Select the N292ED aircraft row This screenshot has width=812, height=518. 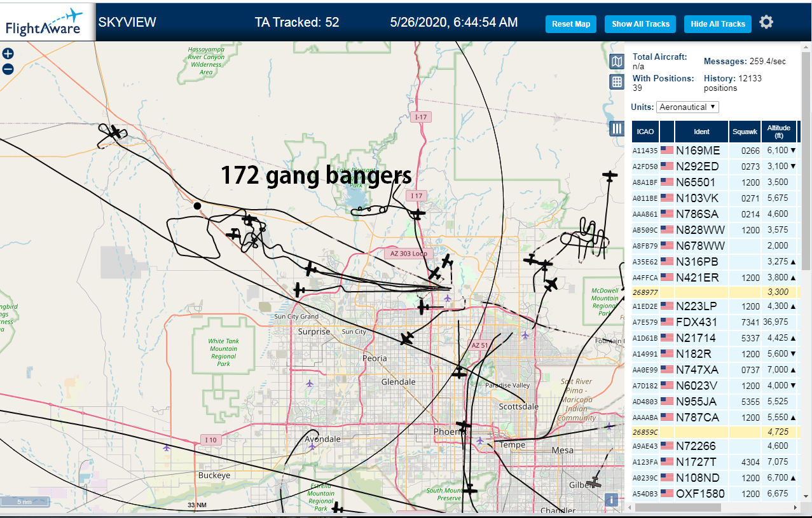pos(715,167)
